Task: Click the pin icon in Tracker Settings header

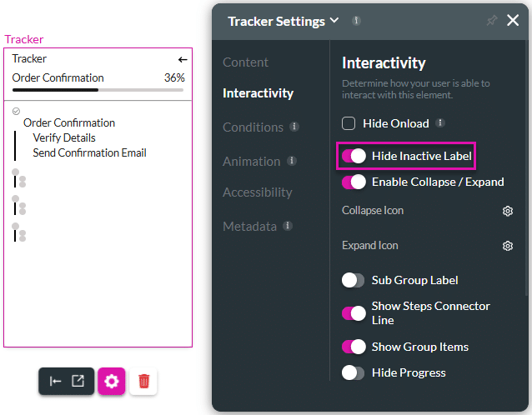Action: (x=492, y=21)
